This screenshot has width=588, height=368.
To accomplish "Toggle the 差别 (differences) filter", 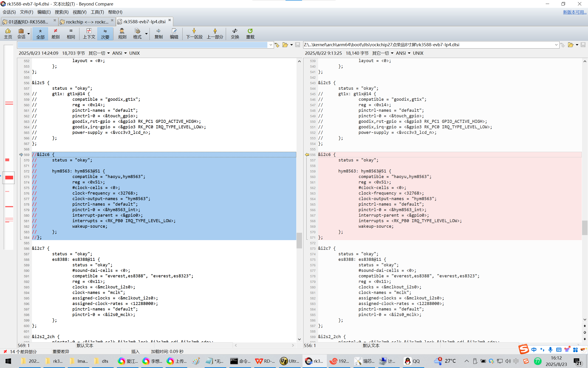I will (55, 34).
